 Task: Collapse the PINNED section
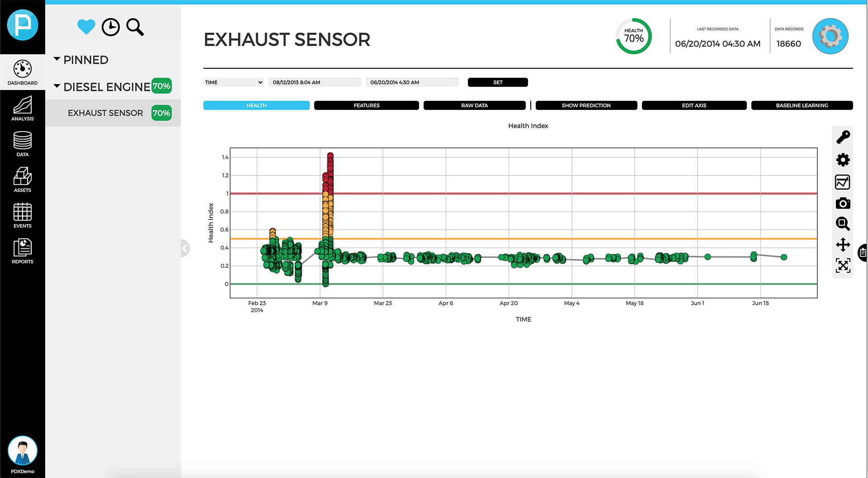tap(57, 59)
